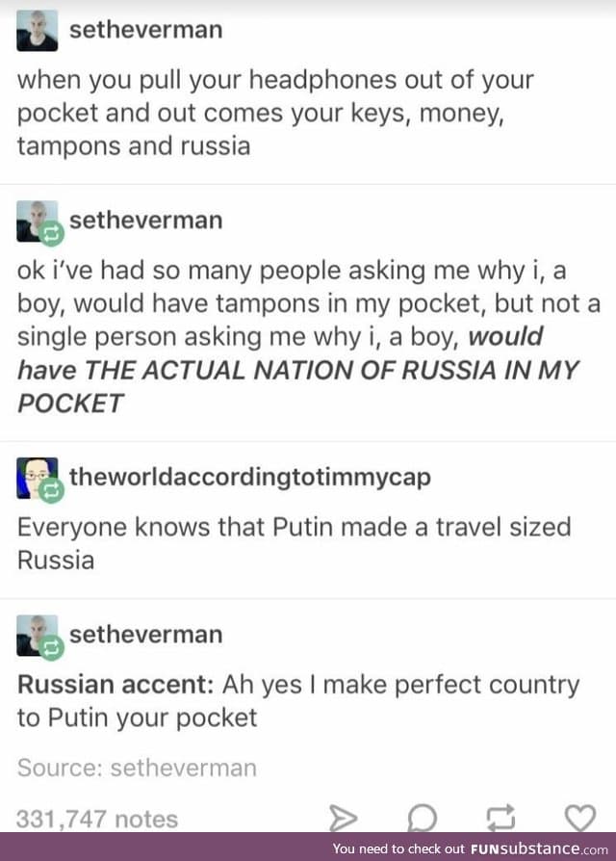Select the headphones pocket post text

pos(275,113)
